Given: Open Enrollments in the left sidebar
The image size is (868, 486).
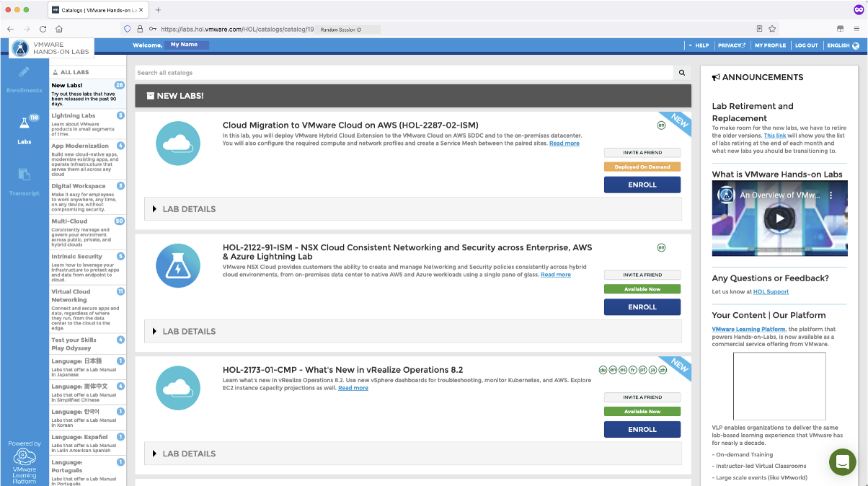Looking at the screenshot, I should (25, 79).
